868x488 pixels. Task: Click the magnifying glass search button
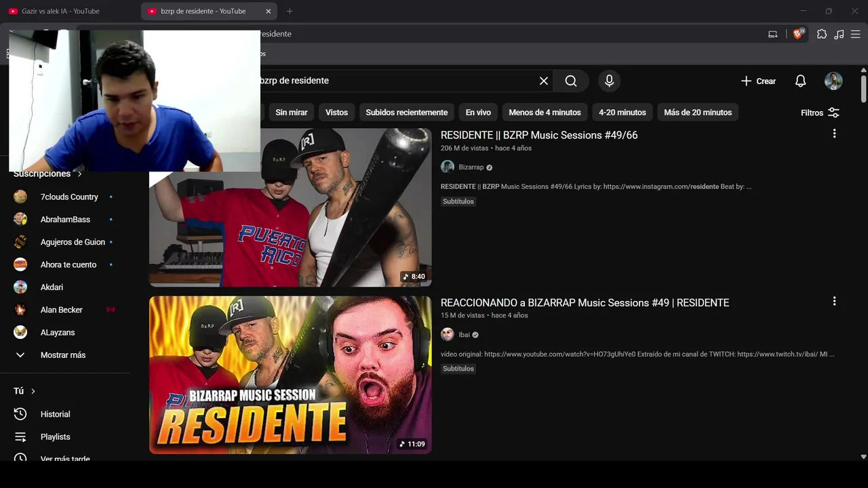tap(571, 81)
